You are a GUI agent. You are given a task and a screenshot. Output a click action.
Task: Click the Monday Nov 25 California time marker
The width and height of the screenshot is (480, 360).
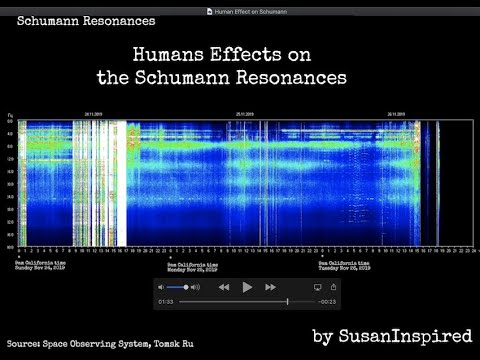coord(192,267)
